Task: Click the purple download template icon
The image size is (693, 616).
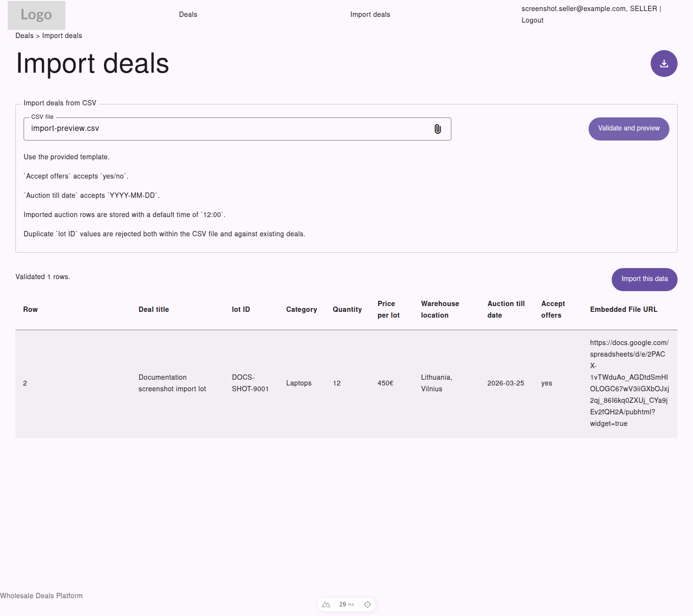Action: [664, 63]
